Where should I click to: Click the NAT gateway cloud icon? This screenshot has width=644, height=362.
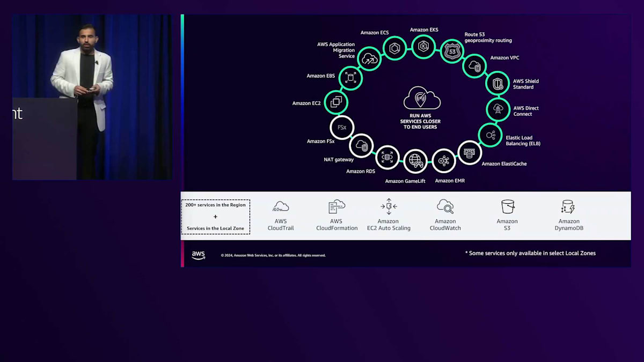pos(361,145)
